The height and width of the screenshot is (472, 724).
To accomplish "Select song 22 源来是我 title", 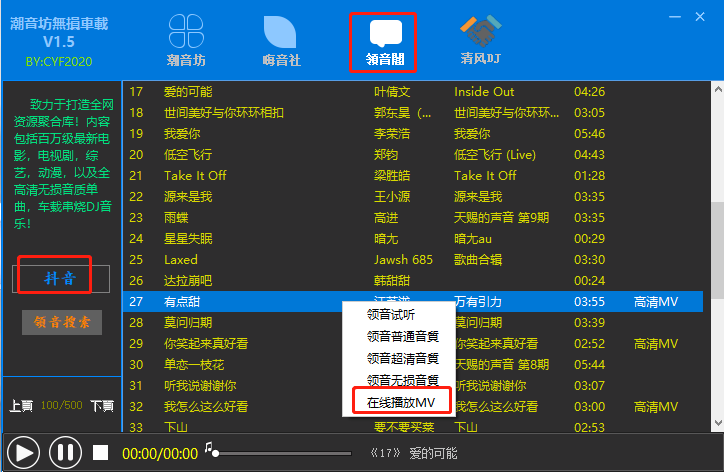I will [188, 197].
